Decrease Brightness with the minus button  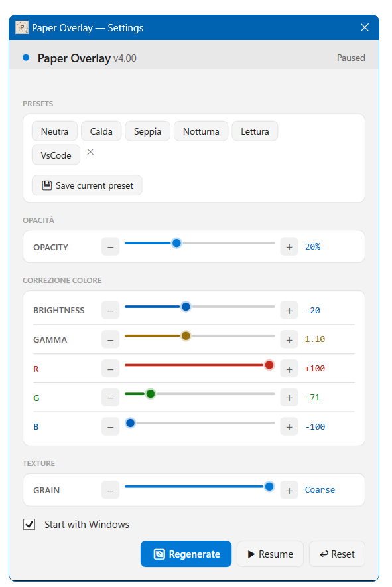[x=110, y=311]
